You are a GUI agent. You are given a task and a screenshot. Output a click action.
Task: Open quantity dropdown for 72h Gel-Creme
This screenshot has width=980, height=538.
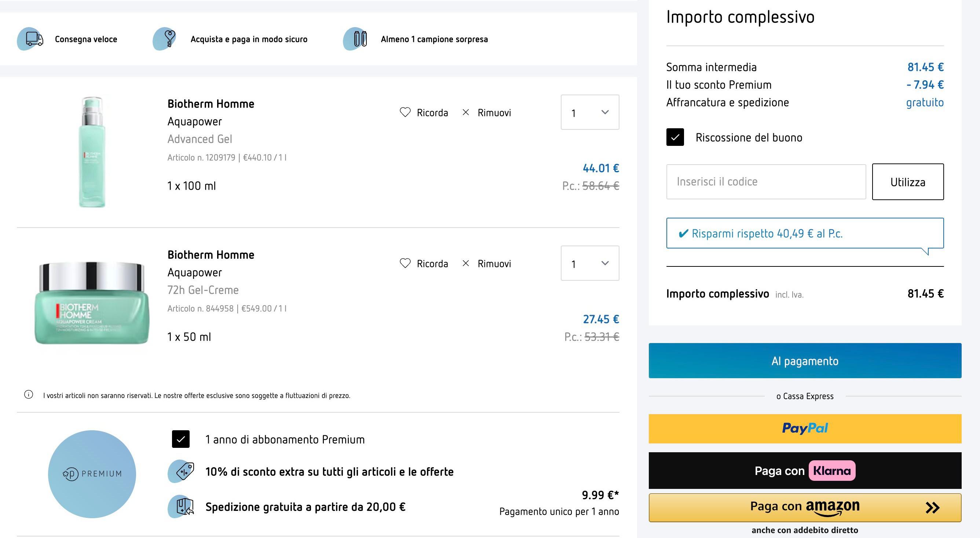tap(590, 263)
